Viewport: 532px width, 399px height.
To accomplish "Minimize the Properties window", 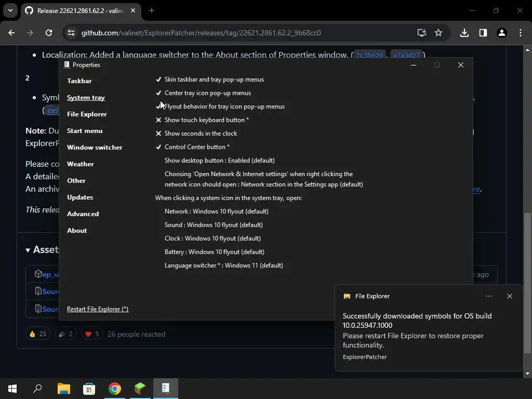I will click(x=413, y=65).
